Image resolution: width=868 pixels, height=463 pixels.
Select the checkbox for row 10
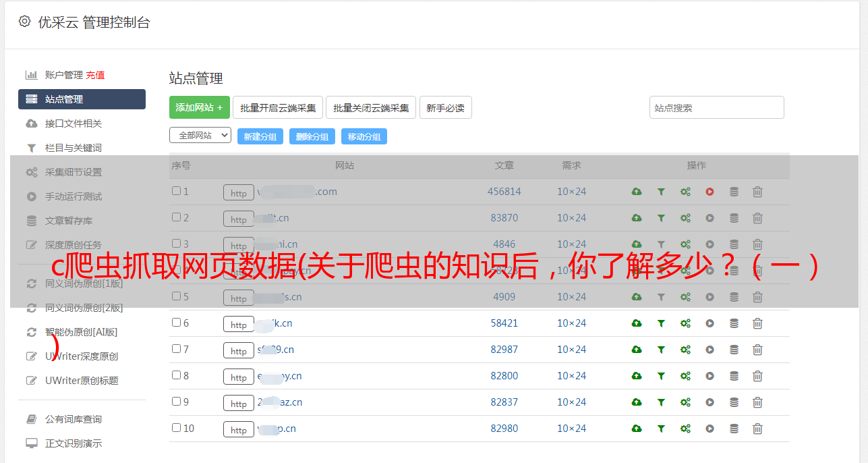click(x=176, y=428)
